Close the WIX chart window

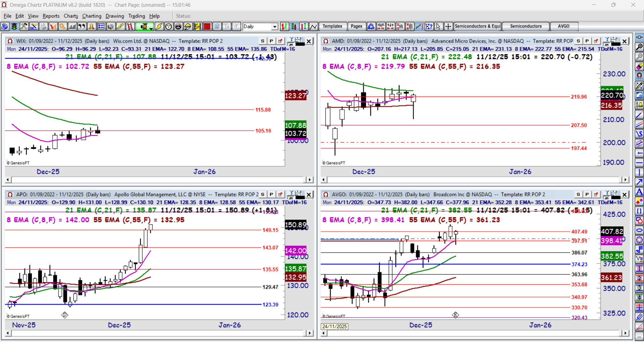pos(309,41)
